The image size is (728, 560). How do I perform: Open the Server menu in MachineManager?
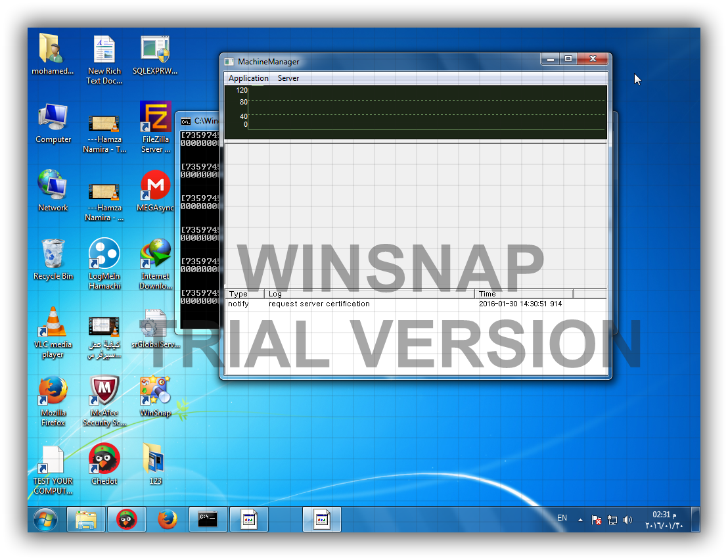point(288,78)
